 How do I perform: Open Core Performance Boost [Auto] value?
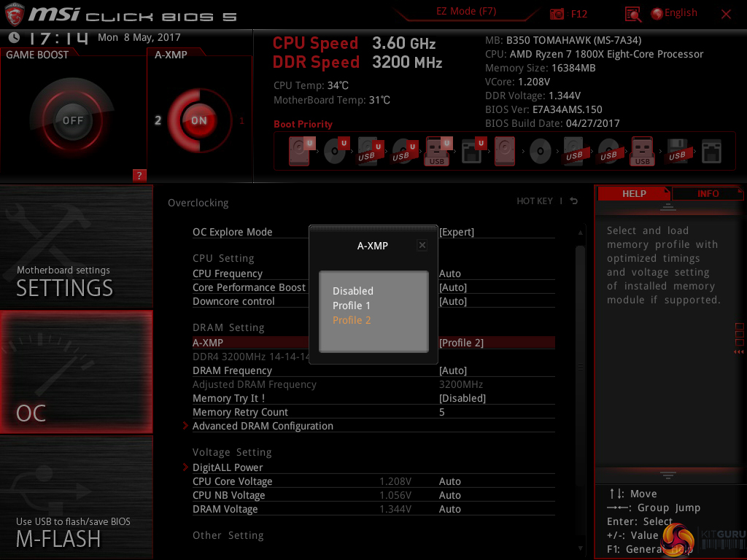click(x=453, y=287)
